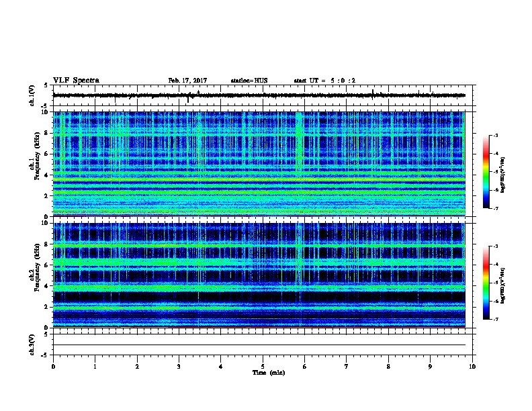532x411 pixels.
Task: Click the "-7" tick on ch.1 colorbar
Action: (496, 208)
